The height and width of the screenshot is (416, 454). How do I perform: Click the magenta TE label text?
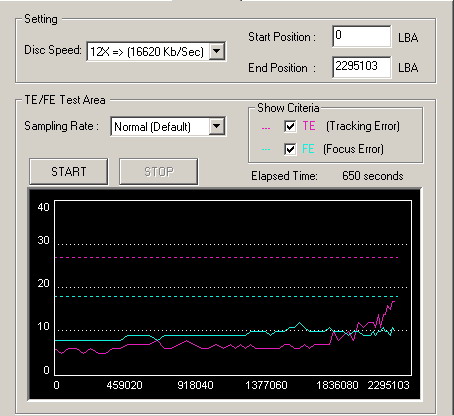tap(309, 126)
